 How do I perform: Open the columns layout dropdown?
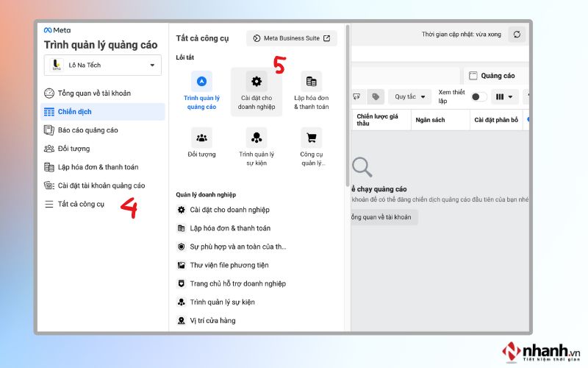tap(504, 97)
